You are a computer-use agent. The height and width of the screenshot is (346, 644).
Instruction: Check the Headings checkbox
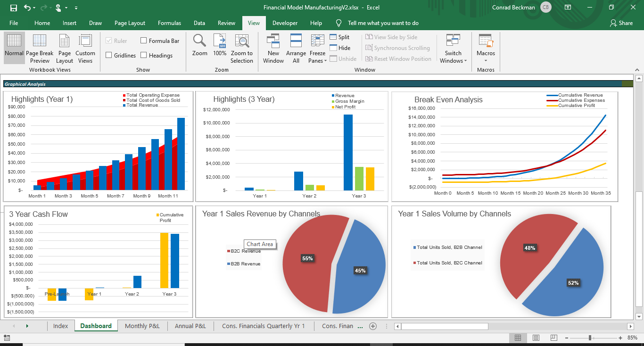144,56
